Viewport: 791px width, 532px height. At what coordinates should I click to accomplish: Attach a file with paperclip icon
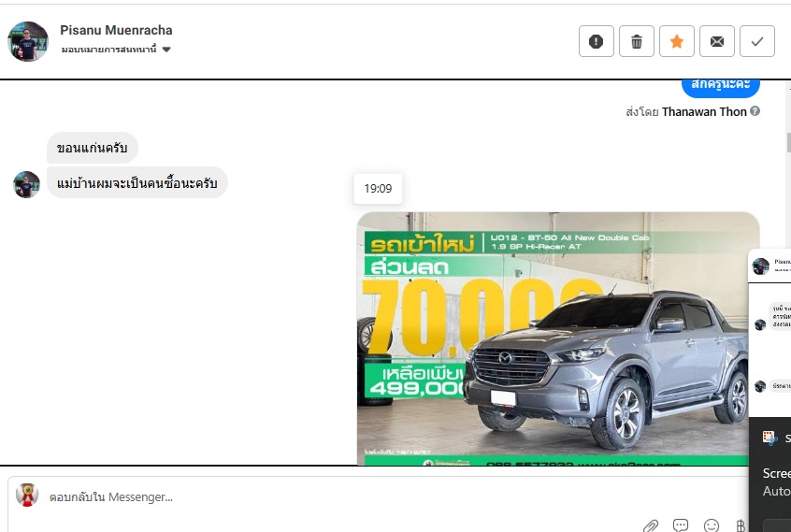point(651,526)
